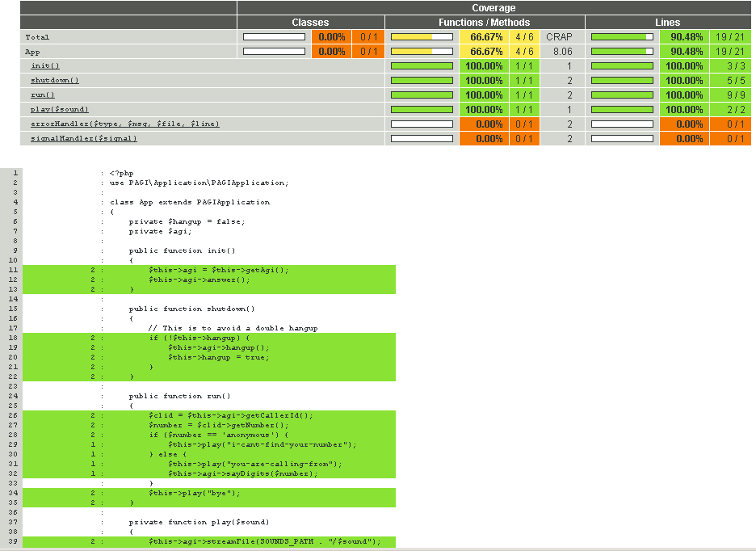Click the App row functions coverage bar
Viewport: 756px width, 551px height.
click(x=422, y=52)
